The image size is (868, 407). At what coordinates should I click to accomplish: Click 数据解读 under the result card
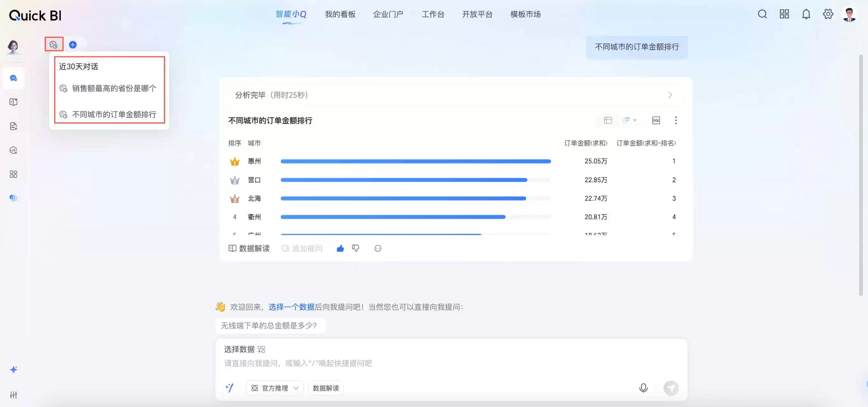point(249,248)
